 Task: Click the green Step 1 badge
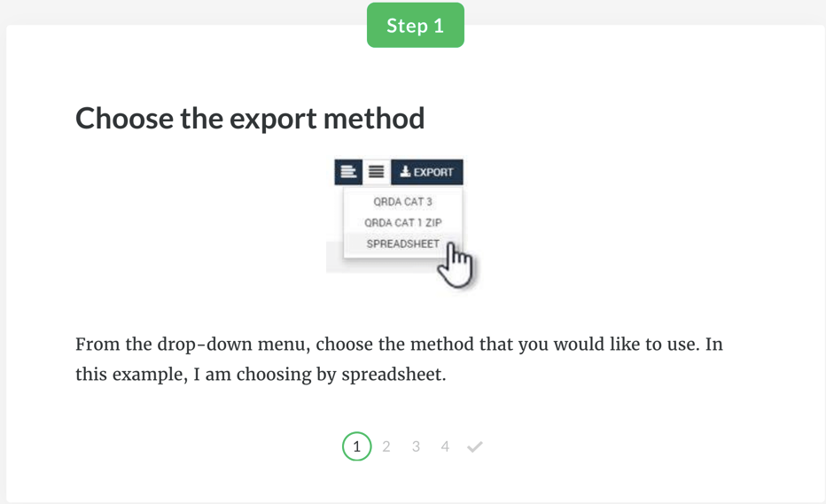point(415,26)
